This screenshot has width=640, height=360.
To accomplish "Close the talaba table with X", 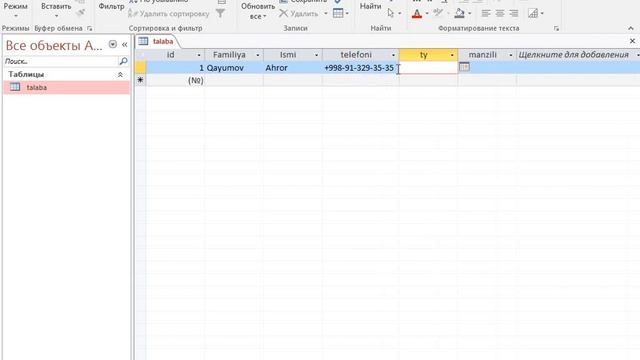I will [x=632, y=41].
